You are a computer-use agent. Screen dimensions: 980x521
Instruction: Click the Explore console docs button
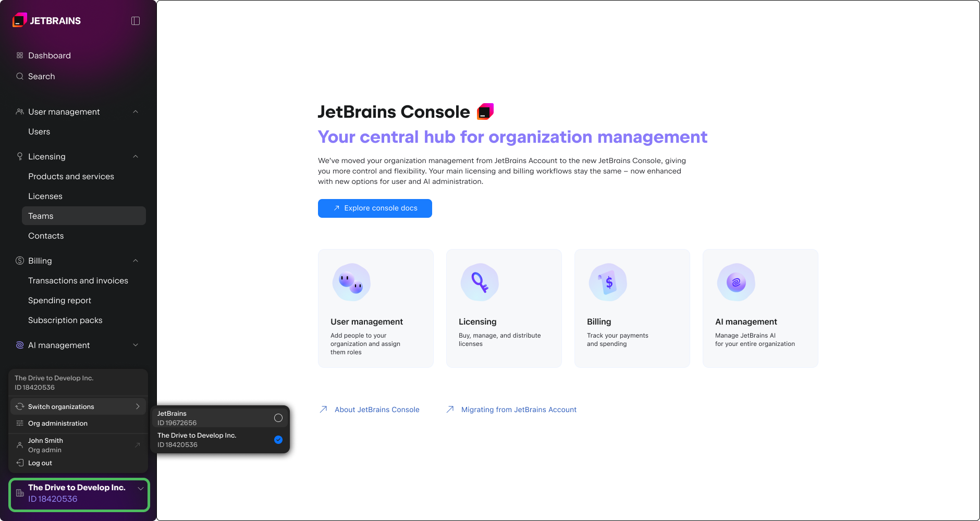375,208
